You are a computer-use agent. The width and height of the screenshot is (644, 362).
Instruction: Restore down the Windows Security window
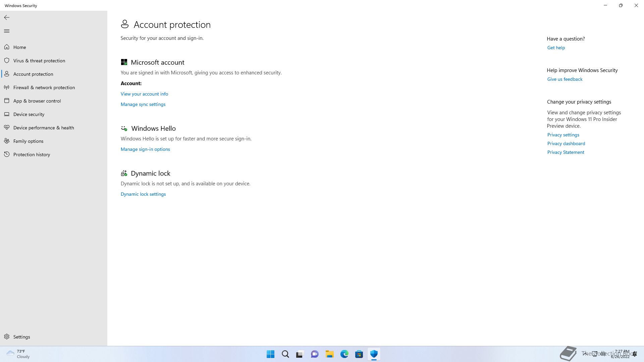(x=621, y=5)
